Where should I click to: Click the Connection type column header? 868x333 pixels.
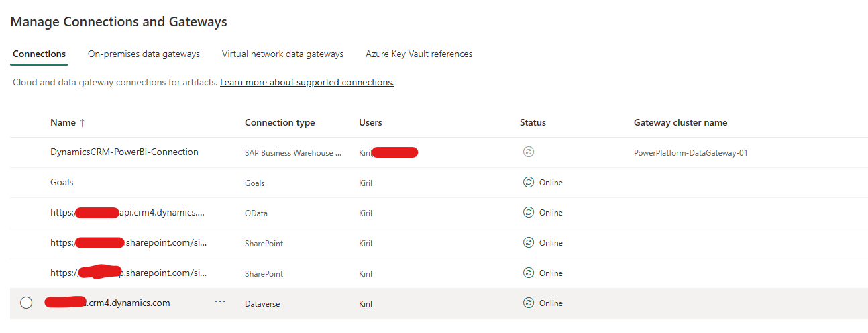[280, 123]
